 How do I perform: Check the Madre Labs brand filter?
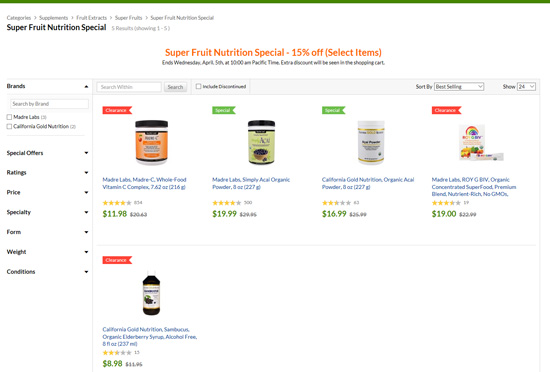9,117
